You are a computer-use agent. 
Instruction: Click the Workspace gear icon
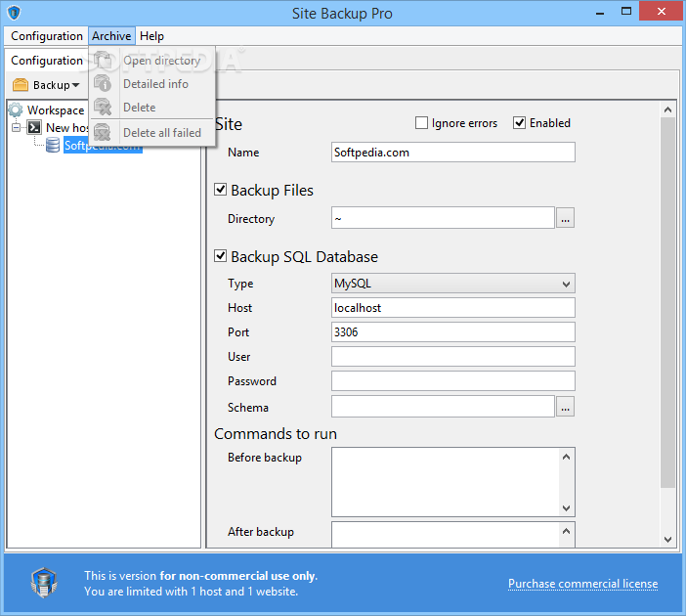point(16,110)
